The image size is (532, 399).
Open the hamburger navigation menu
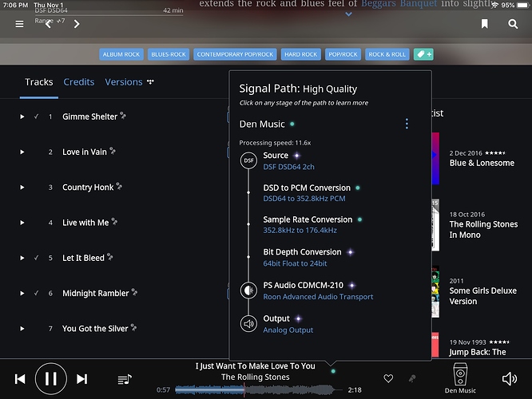tap(19, 24)
